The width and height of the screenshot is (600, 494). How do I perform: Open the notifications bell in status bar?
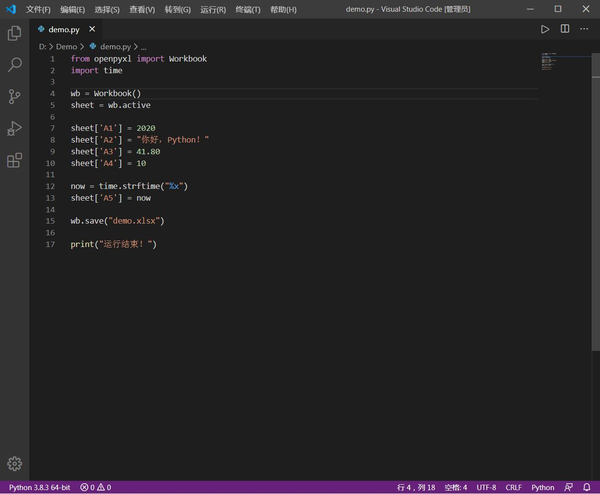(x=587, y=487)
